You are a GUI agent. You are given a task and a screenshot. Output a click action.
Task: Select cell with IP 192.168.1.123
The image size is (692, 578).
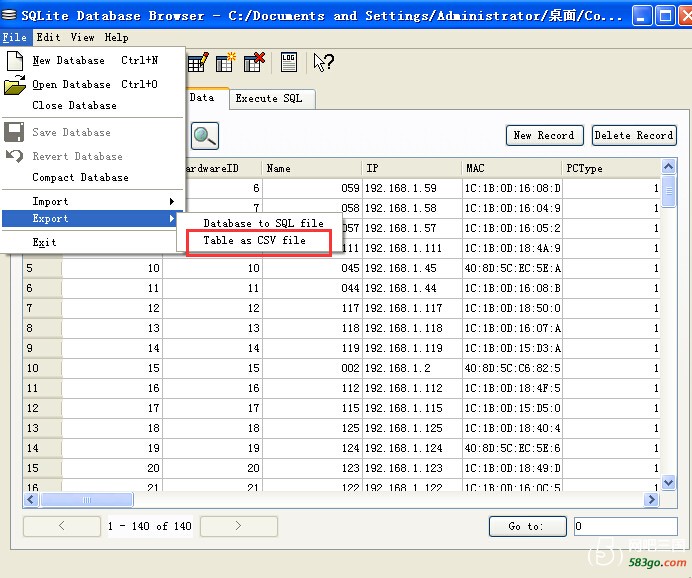pos(412,468)
